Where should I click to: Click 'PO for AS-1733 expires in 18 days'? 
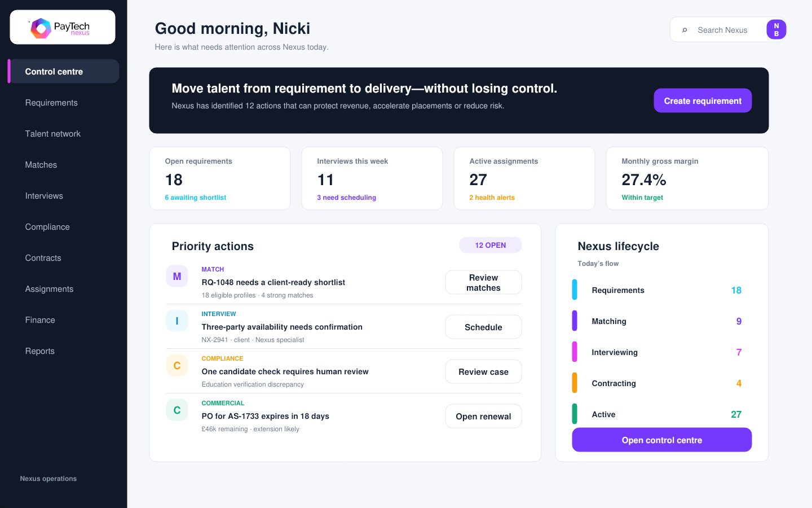pyautogui.click(x=266, y=416)
